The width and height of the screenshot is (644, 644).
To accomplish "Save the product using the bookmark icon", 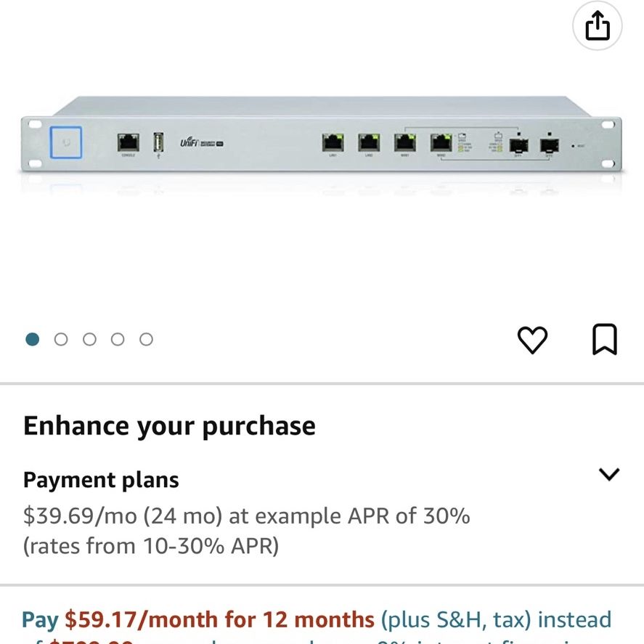I will click(605, 339).
